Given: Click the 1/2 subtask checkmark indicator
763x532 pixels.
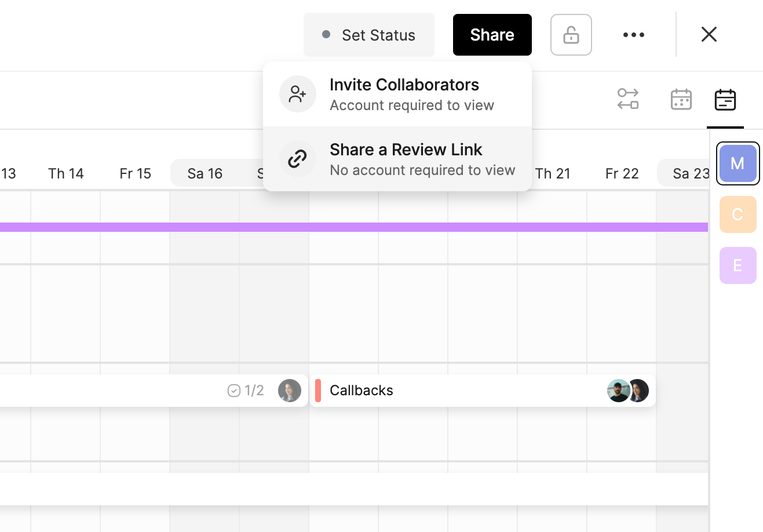Looking at the screenshot, I should pos(246,391).
